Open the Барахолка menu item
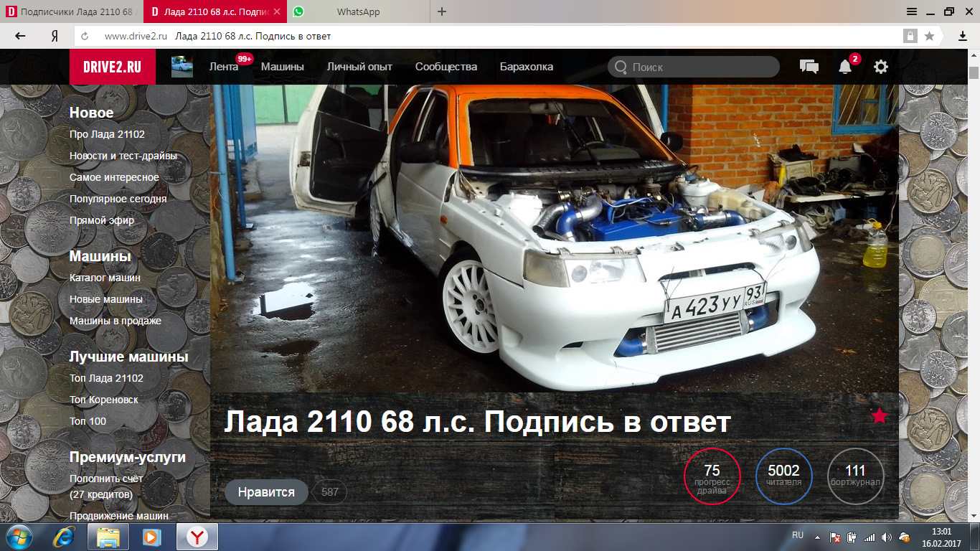Viewport: 980px width, 551px height. pyautogui.click(x=527, y=67)
